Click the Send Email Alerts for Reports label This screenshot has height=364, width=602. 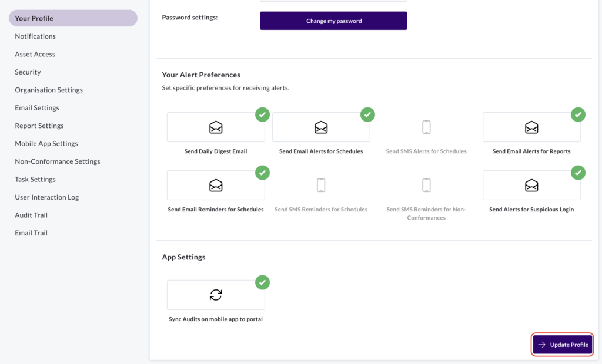click(531, 151)
